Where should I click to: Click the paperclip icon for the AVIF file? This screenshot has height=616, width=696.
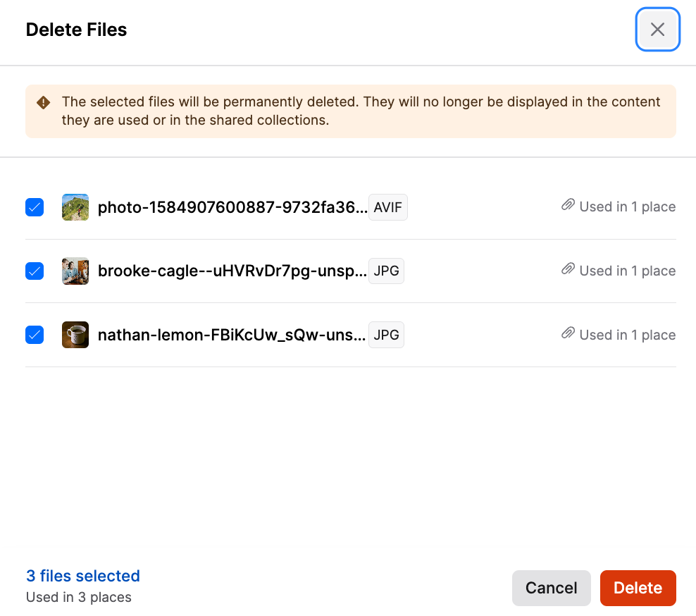568,206
